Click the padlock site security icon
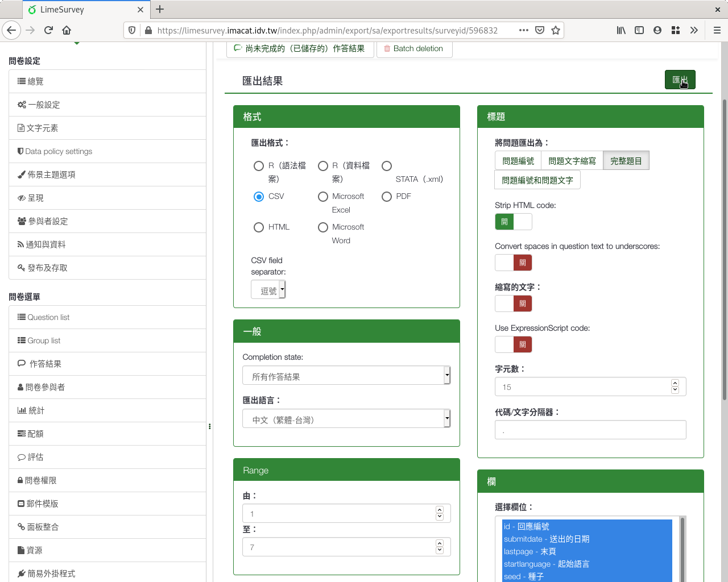This screenshot has height=582, width=728. click(x=148, y=30)
